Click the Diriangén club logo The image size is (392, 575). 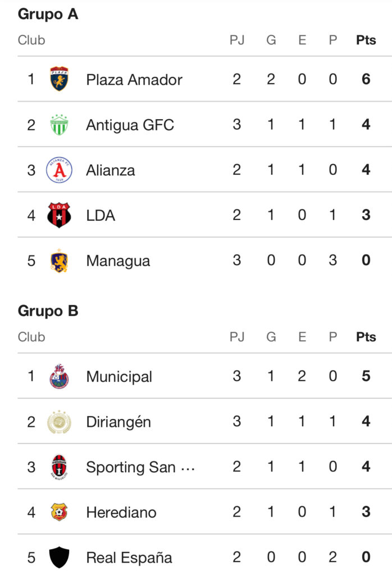click(x=59, y=422)
